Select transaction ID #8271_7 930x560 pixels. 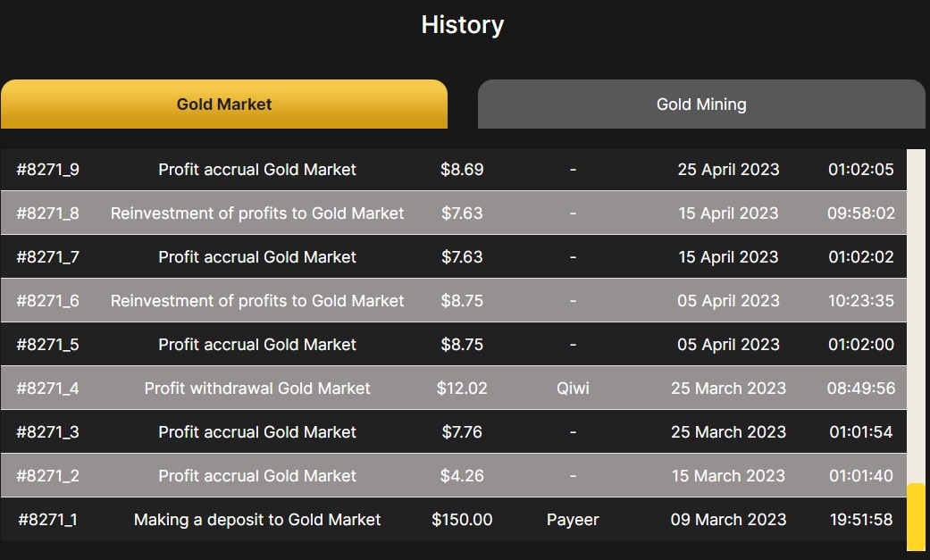coord(48,257)
